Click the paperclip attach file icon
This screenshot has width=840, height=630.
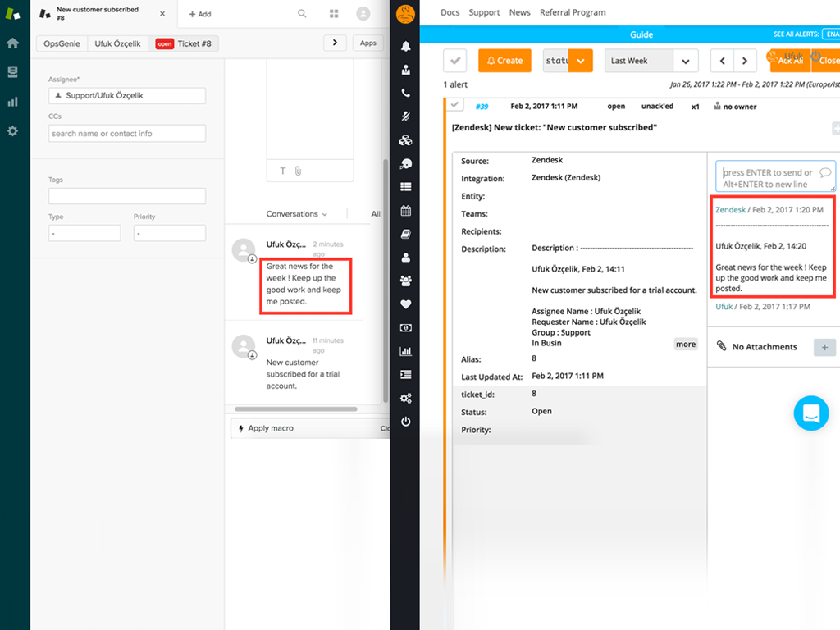tap(298, 171)
